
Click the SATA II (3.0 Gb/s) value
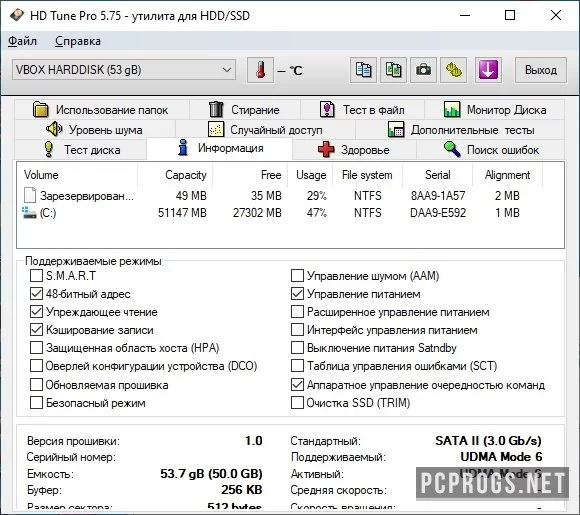click(489, 441)
